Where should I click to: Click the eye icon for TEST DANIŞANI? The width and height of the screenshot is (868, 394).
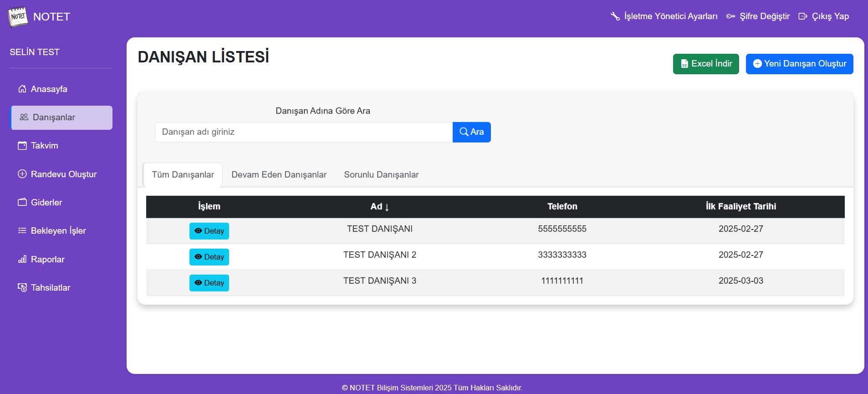(x=198, y=231)
